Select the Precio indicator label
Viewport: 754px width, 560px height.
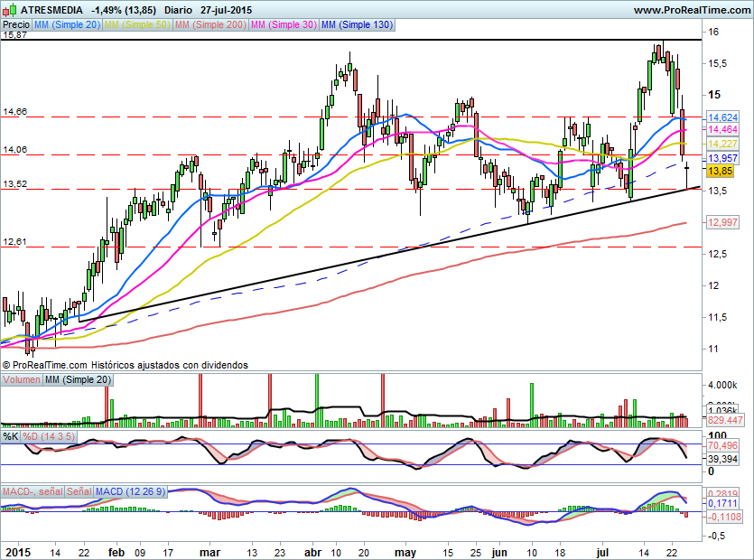tap(16, 24)
